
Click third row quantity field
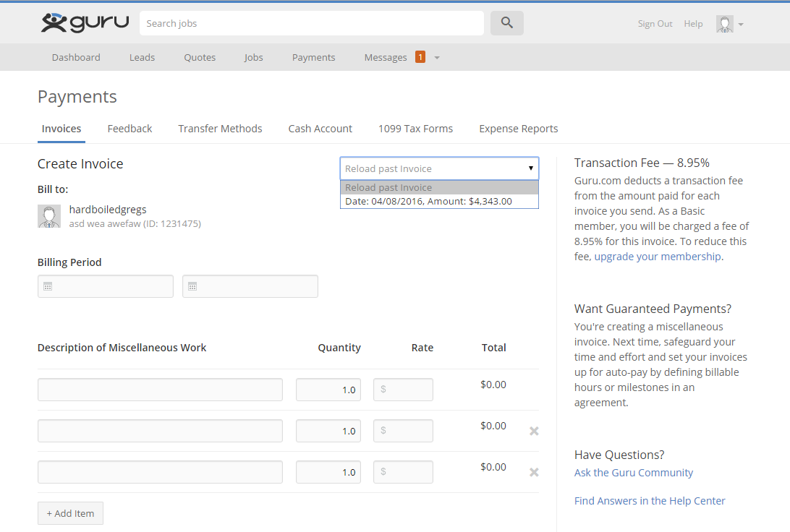tap(328, 472)
